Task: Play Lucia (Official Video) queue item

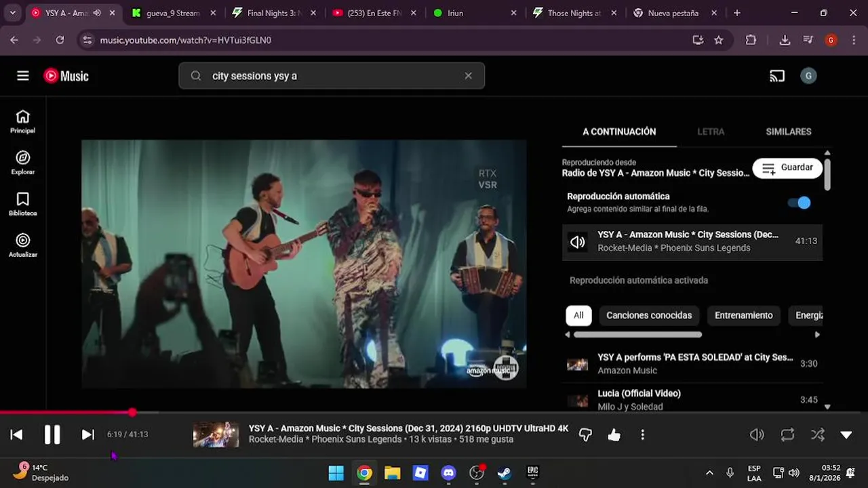Action: click(692, 399)
